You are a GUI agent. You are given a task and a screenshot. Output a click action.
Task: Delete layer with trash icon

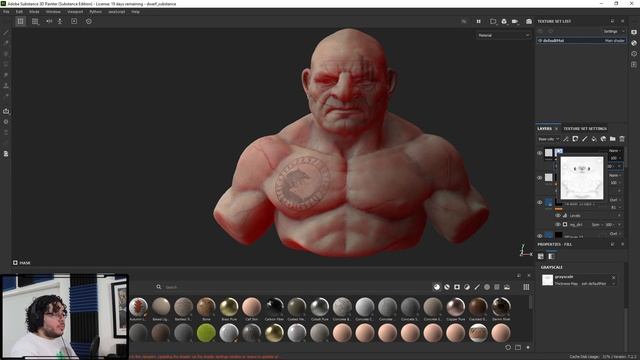622,139
